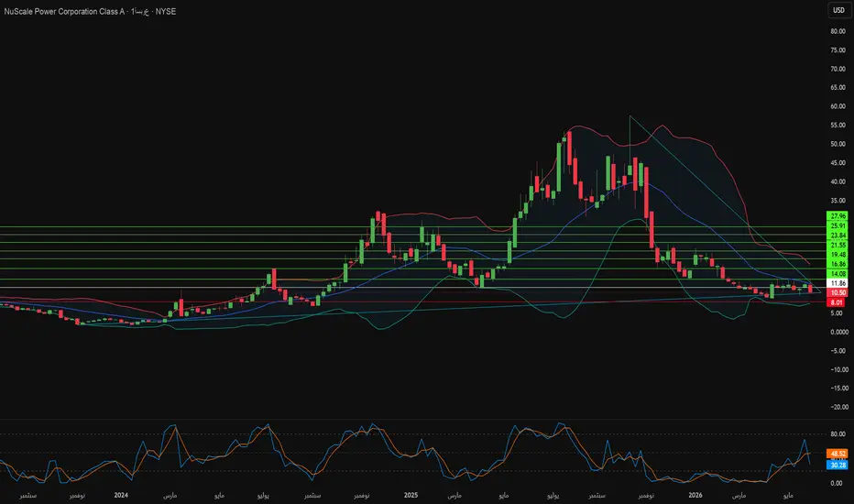Click the 21.55 horizontal line price tag

[x=838, y=246]
